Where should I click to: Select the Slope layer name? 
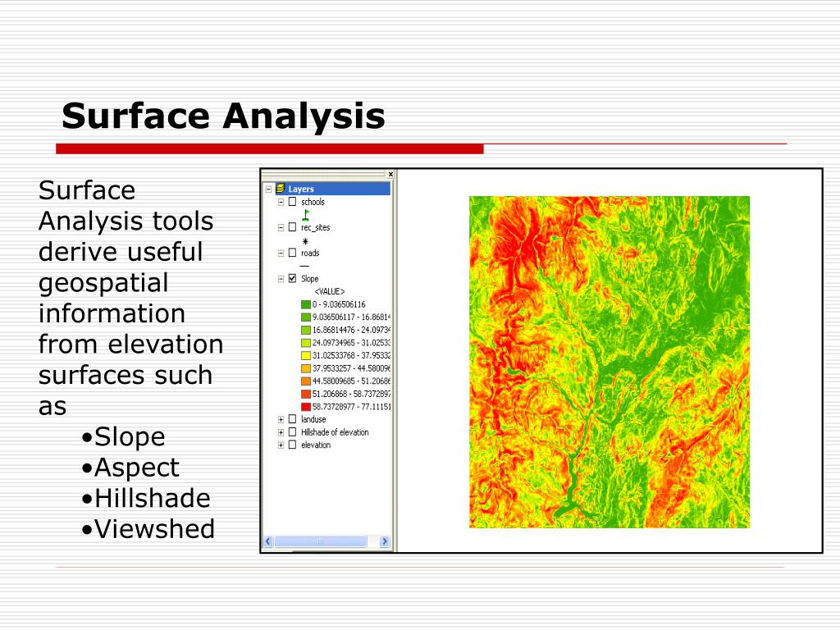pos(309,279)
